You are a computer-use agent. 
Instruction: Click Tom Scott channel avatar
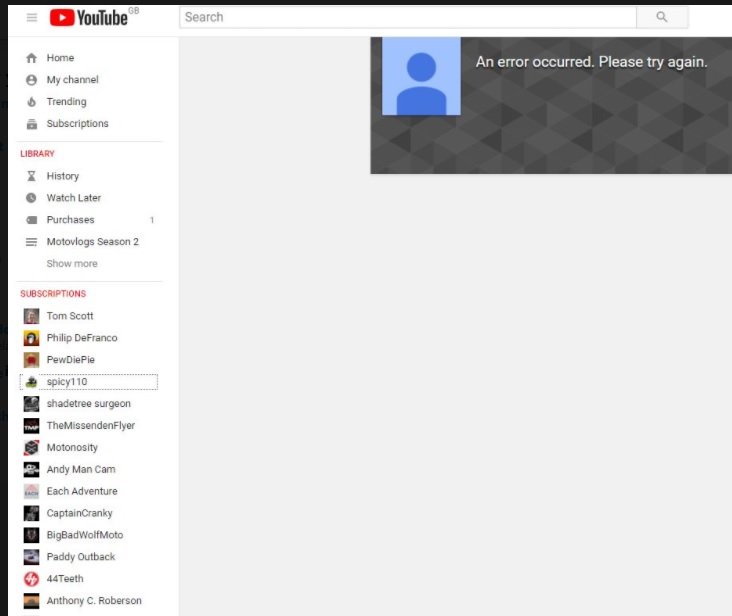(31, 316)
